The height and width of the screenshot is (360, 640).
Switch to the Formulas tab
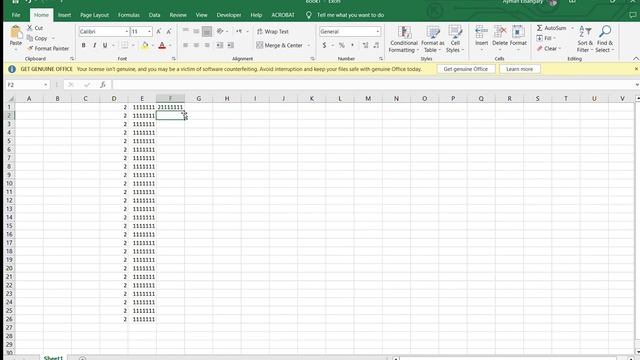pyautogui.click(x=129, y=15)
